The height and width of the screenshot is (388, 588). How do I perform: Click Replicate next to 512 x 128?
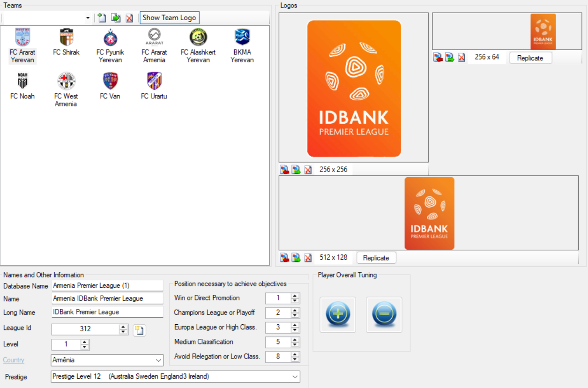(376, 258)
